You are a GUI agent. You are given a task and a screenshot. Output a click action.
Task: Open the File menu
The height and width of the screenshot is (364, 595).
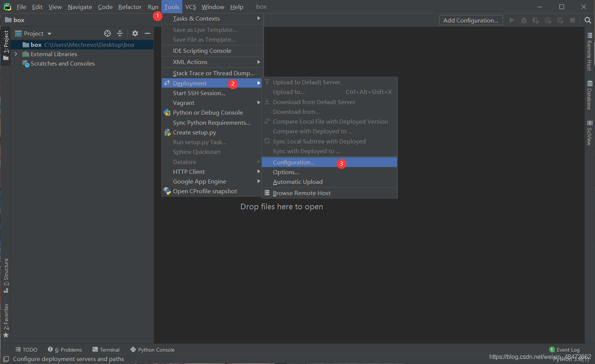(21, 7)
